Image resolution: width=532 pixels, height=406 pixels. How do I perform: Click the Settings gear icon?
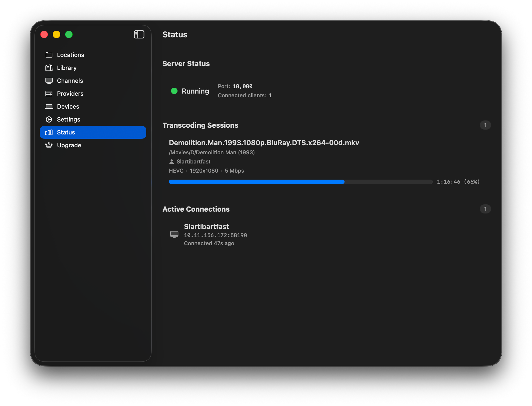[x=49, y=119]
